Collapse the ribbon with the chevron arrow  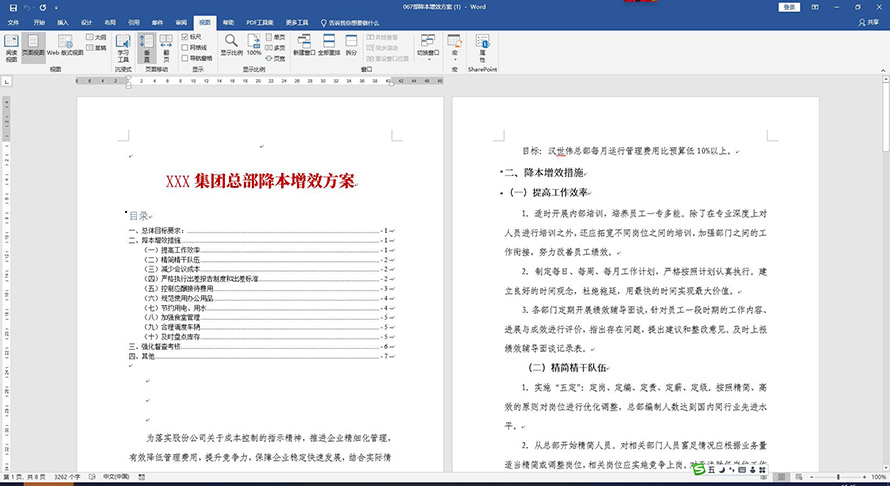click(x=883, y=70)
